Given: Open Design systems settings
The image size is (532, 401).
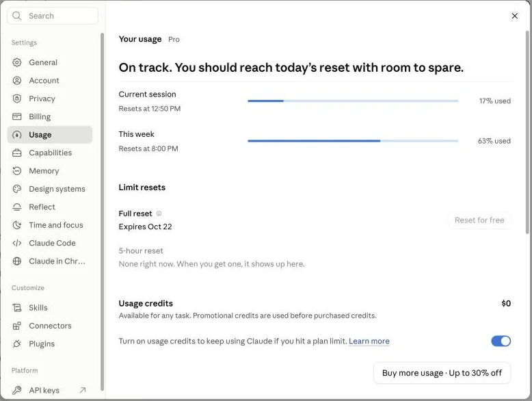Looking at the screenshot, I should 49,189.
